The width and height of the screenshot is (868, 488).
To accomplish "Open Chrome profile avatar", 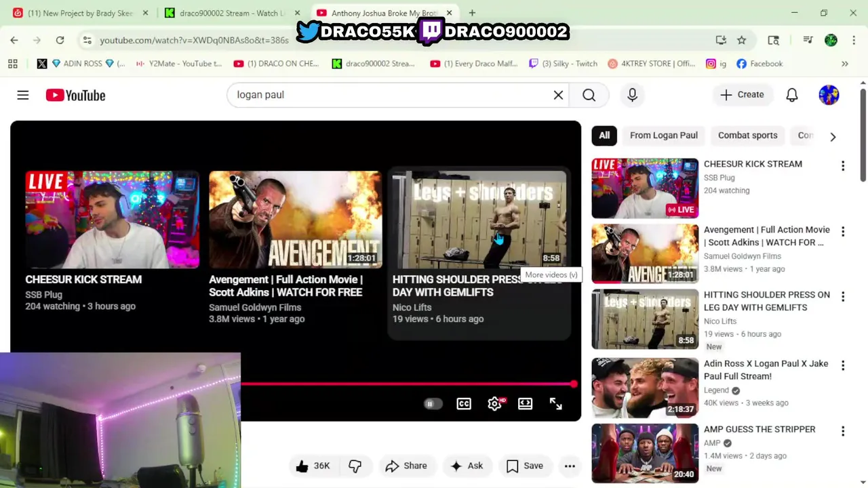I will pos(831,40).
